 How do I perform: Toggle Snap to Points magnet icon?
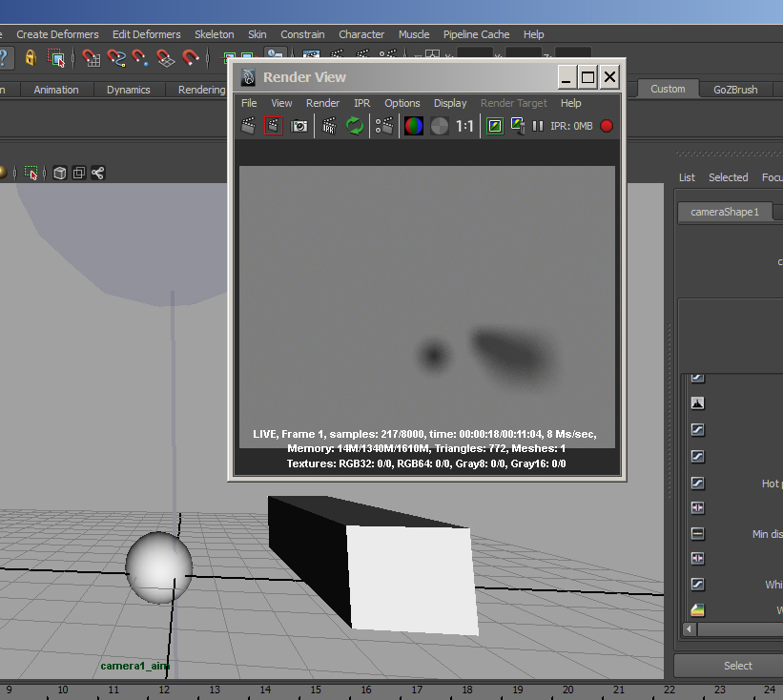pos(140,58)
